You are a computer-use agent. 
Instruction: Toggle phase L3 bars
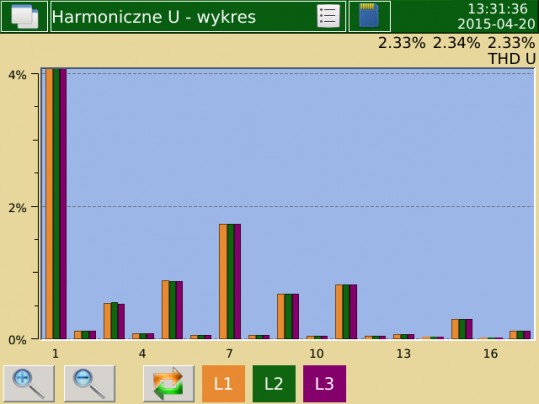324,384
